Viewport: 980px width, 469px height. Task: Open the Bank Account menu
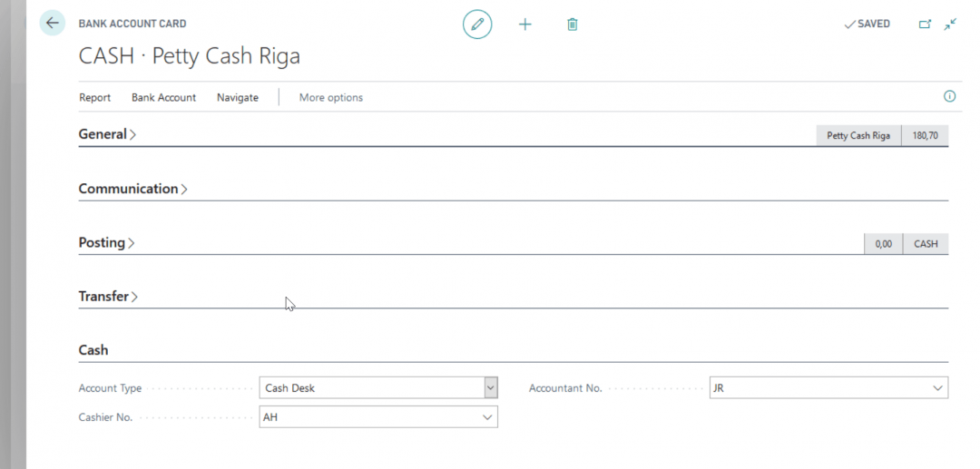tap(163, 97)
